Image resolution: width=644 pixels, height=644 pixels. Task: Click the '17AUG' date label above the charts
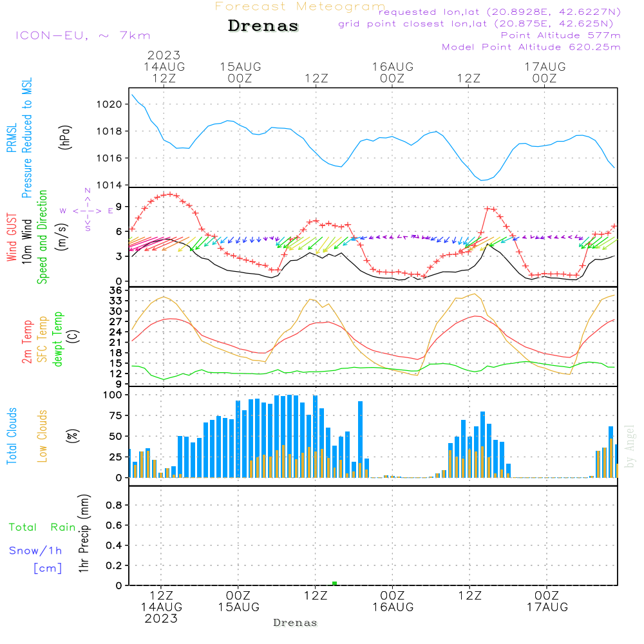[x=545, y=66]
